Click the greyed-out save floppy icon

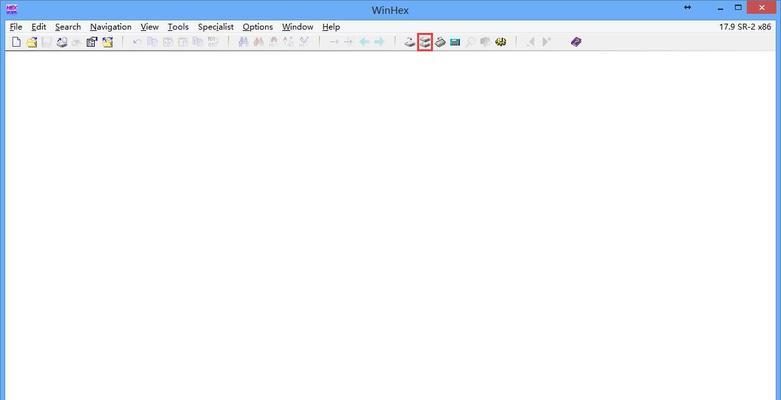click(x=46, y=42)
